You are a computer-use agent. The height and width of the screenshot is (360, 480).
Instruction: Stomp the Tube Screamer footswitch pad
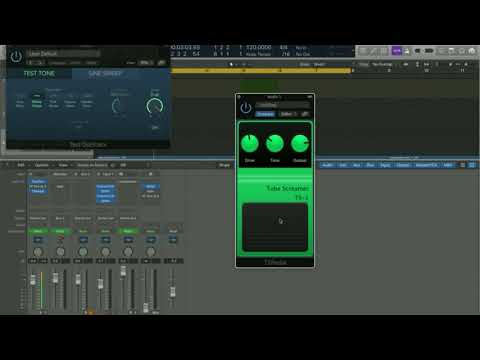pyautogui.click(x=275, y=227)
